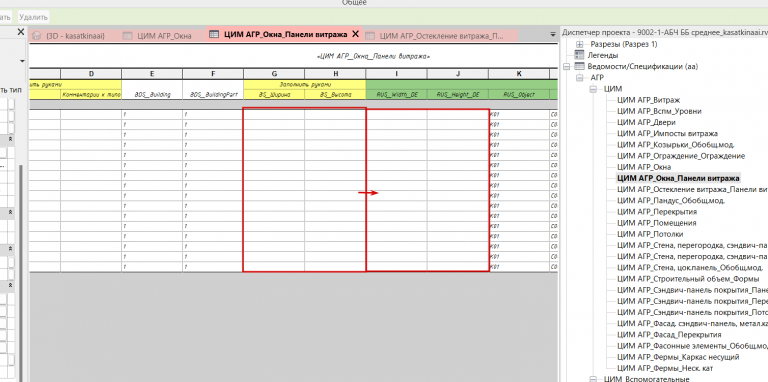Select column F header
Viewport: 768px width, 382px height.
pos(213,74)
